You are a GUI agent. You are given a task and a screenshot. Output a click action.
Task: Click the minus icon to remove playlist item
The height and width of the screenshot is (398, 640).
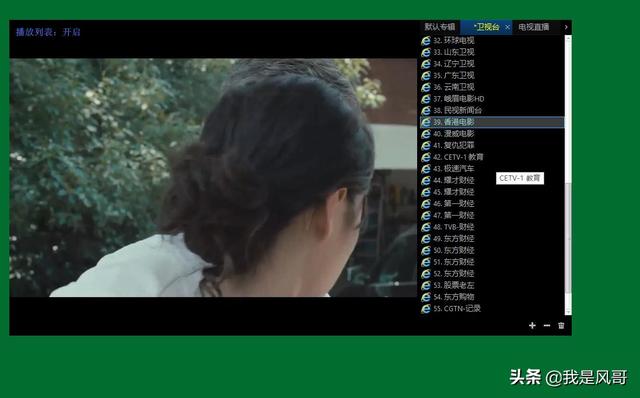coord(547,325)
